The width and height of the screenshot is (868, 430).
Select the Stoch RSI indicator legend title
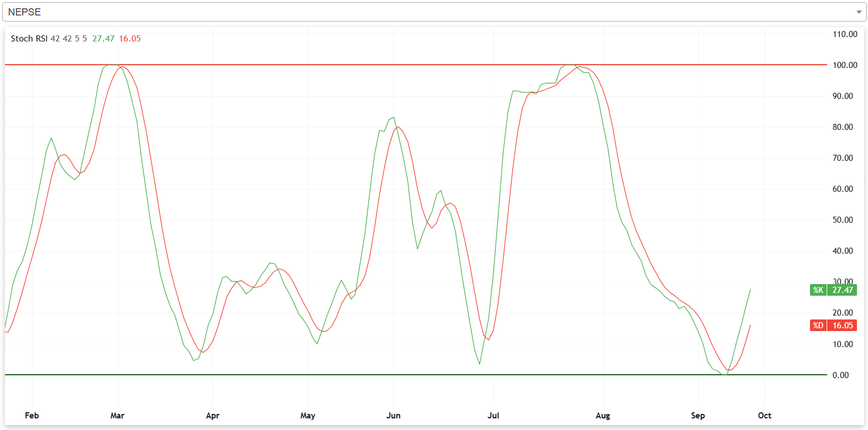click(x=29, y=39)
